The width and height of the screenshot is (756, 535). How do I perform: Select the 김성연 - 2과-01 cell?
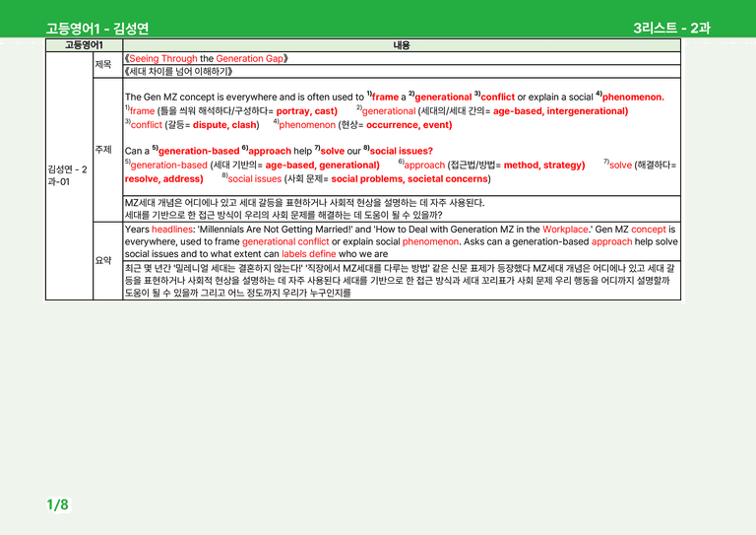[x=69, y=175]
